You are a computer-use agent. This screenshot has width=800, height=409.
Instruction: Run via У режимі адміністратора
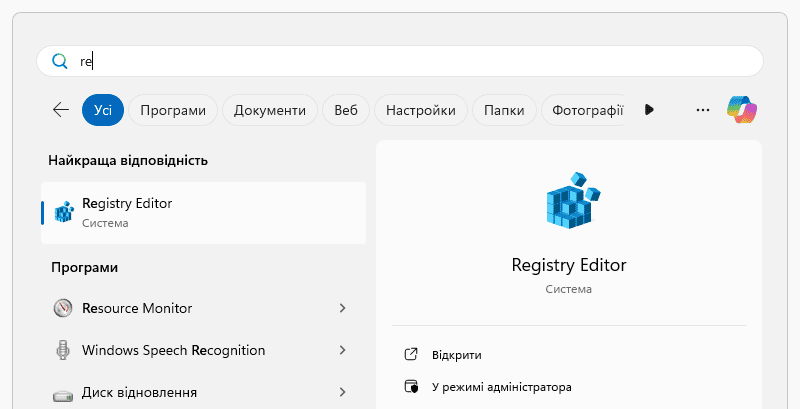click(501, 386)
